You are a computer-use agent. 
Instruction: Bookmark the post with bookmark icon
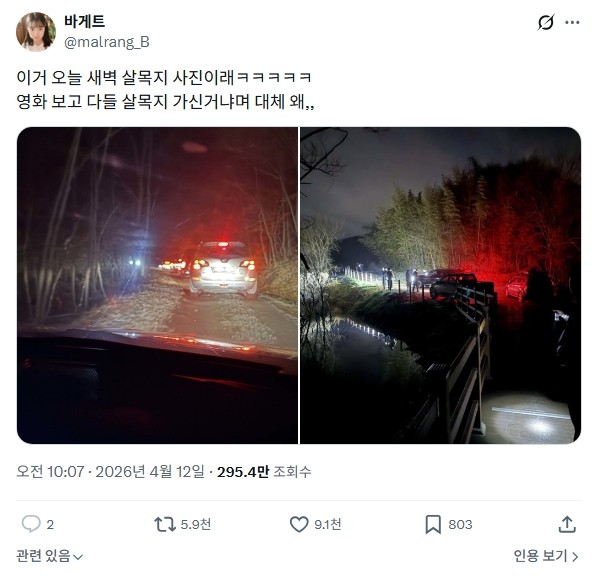tap(433, 524)
